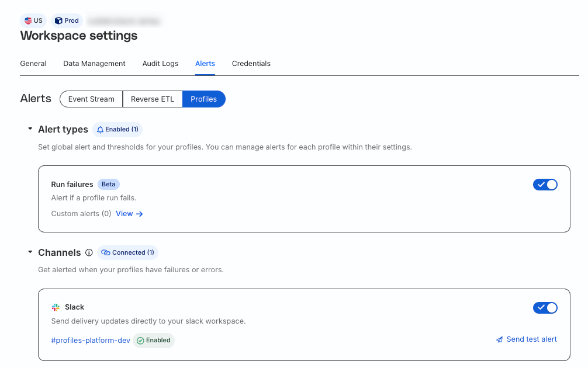
Task: Click the paper plane send icon
Action: 500,339
